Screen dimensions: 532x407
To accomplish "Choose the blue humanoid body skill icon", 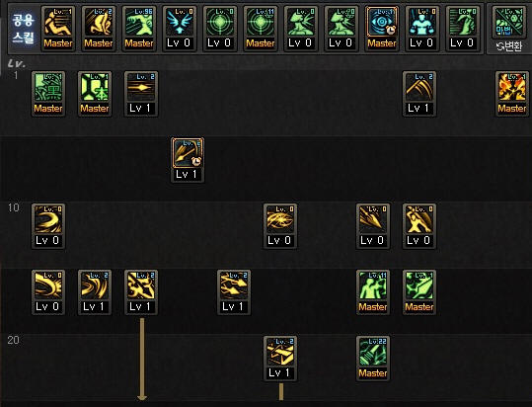I will (422, 29).
